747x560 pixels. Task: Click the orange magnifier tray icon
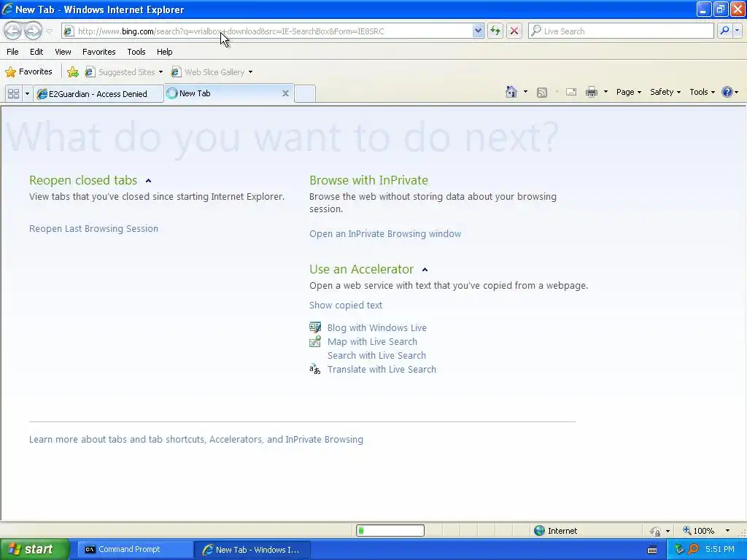(x=693, y=550)
